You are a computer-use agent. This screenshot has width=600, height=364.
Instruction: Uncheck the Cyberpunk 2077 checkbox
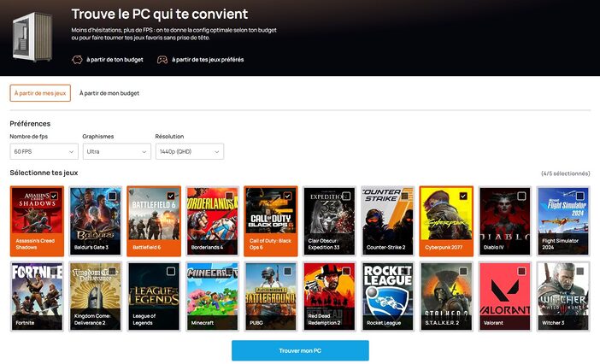(x=463, y=197)
